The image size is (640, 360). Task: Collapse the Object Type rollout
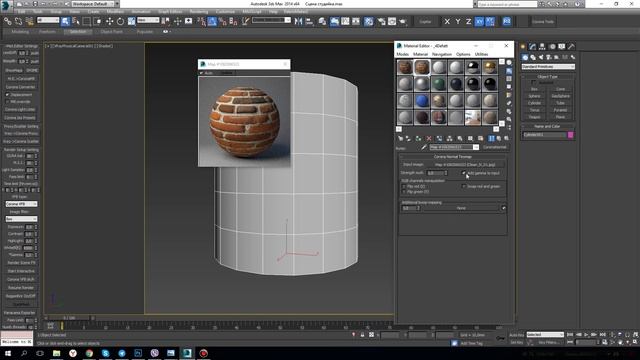(548, 76)
